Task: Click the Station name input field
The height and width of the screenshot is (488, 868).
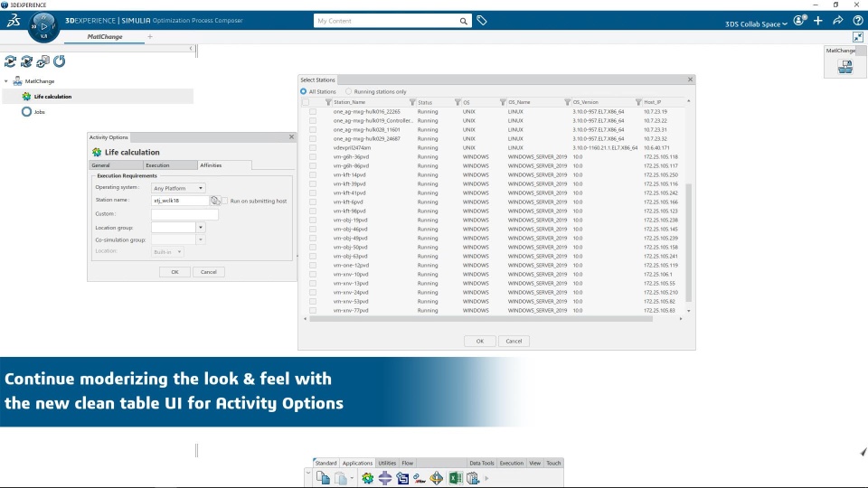Action: pos(180,201)
